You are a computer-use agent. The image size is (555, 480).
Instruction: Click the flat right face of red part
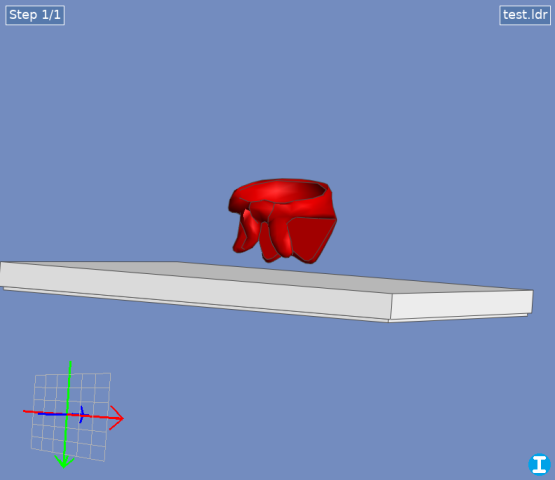coord(310,238)
